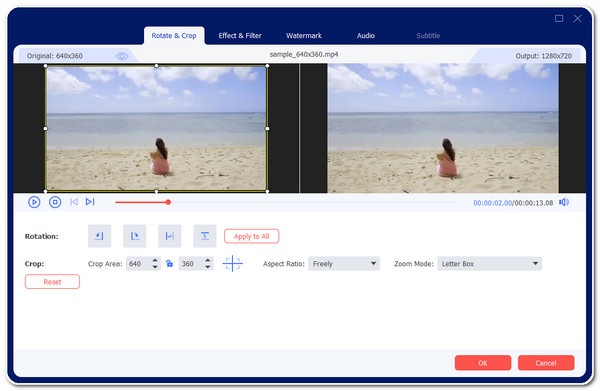This screenshot has height=391, width=600.
Task: Open the Audio tab
Action: (366, 36)
